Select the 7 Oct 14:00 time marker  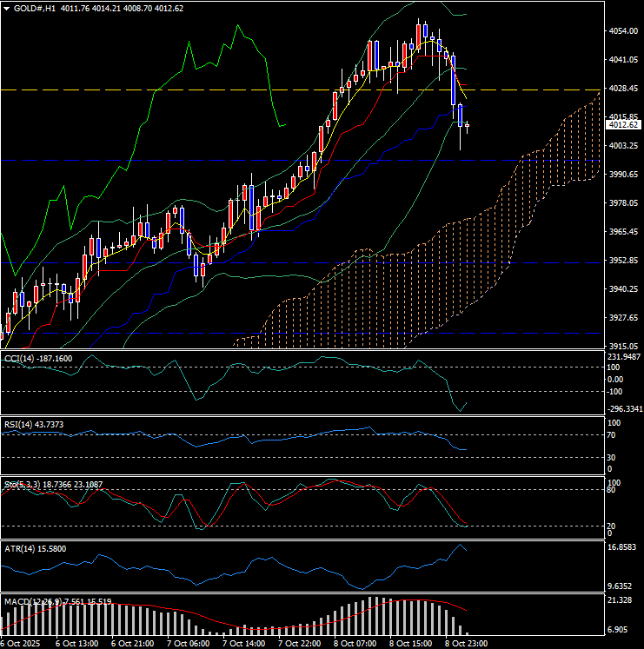244,643
